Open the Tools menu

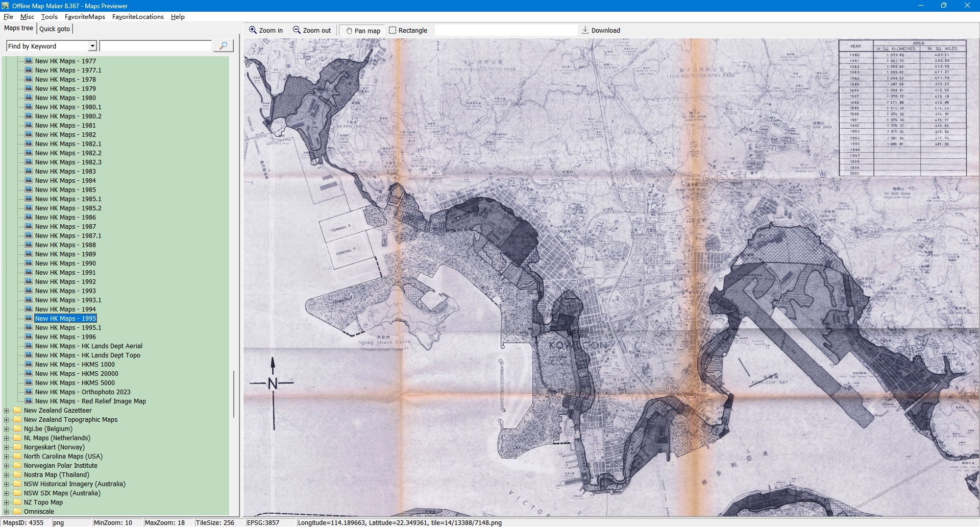[x=50, y=17]
